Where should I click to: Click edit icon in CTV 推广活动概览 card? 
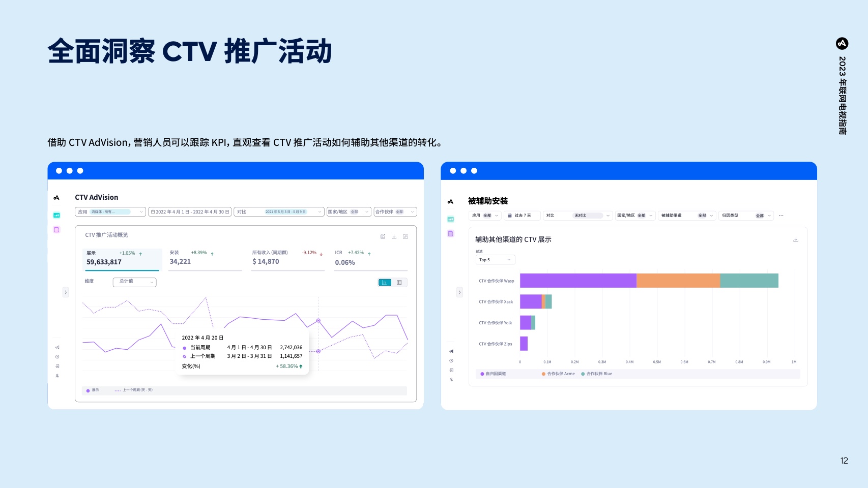tap(405, 236)
